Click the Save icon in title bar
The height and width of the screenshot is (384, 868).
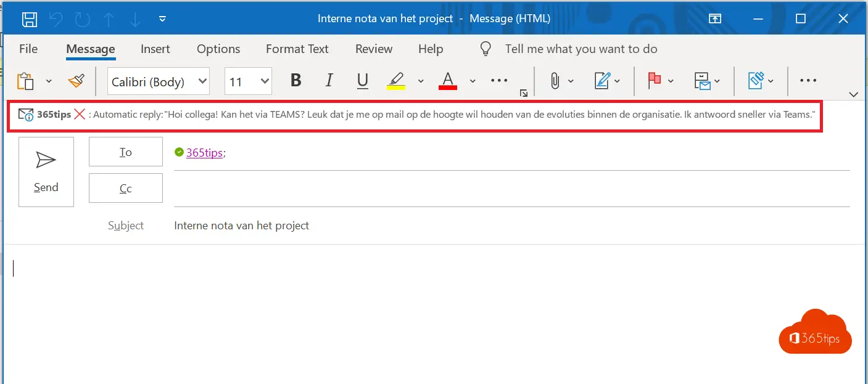29,19
